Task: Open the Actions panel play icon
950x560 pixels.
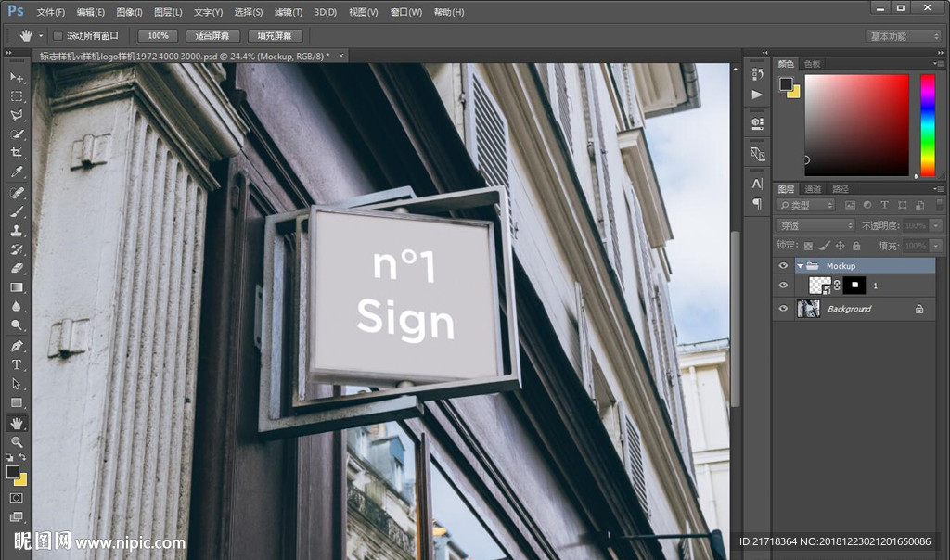Action: coord(757,95)
